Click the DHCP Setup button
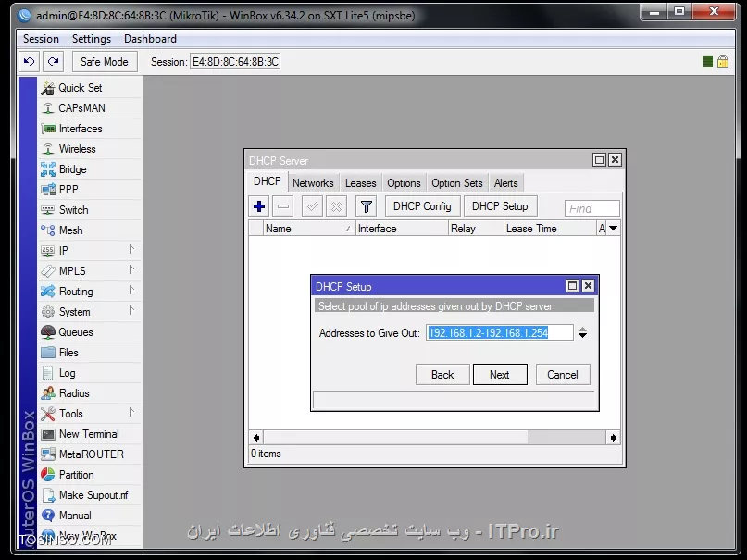Viewport: 747px width, 560px height. 500,206
